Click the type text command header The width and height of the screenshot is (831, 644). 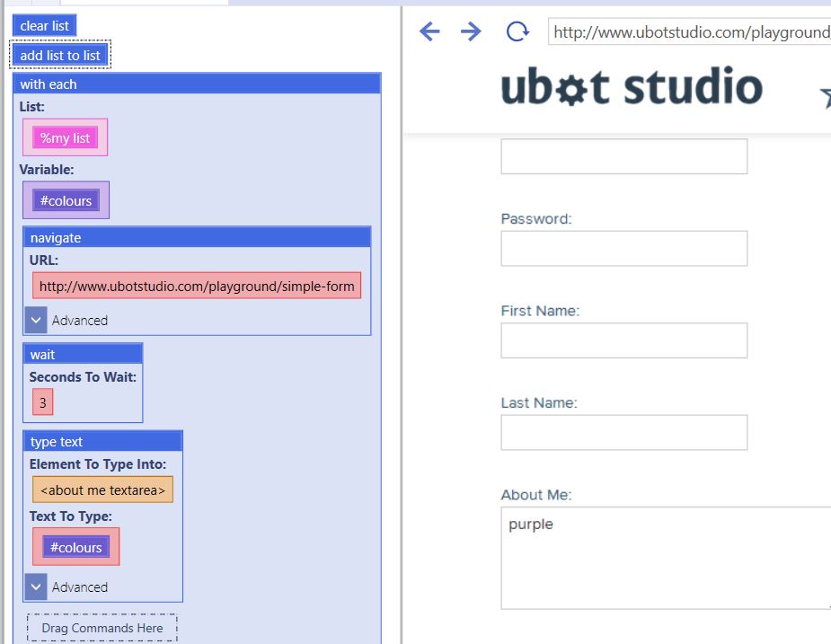102,442
